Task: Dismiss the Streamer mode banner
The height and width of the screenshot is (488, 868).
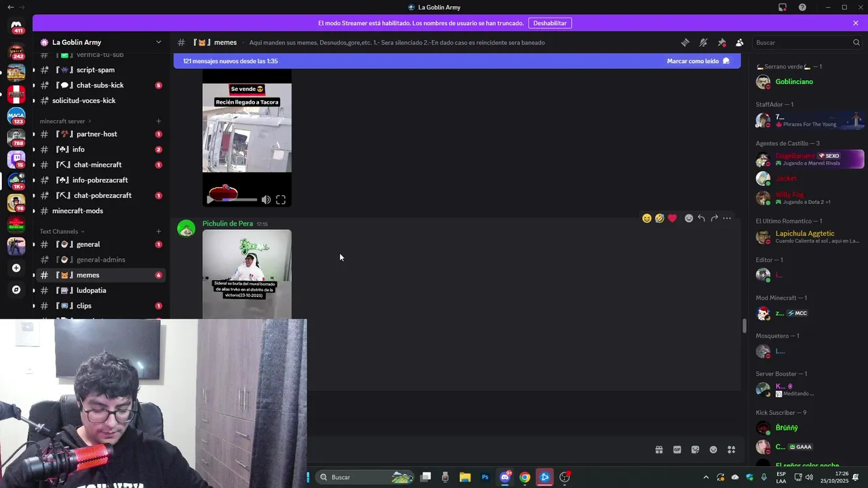Action: (856, 23)
